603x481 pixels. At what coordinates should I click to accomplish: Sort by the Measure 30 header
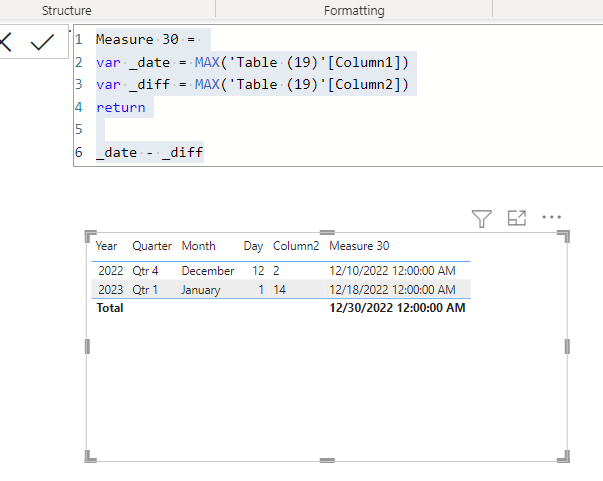pos(359,246)
